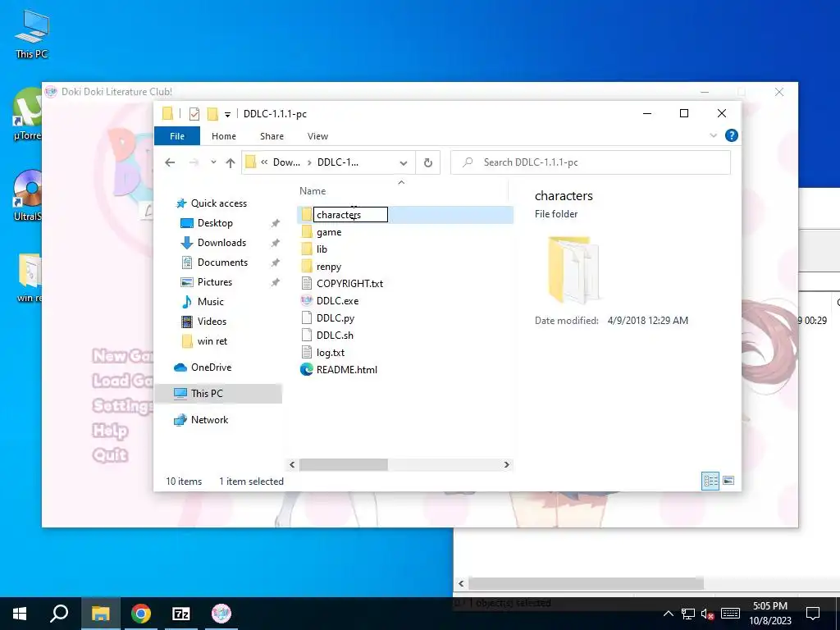The width and height of the screenshot is (840, 630).
Task: Open the Windows Start menu
Action: 20,614
